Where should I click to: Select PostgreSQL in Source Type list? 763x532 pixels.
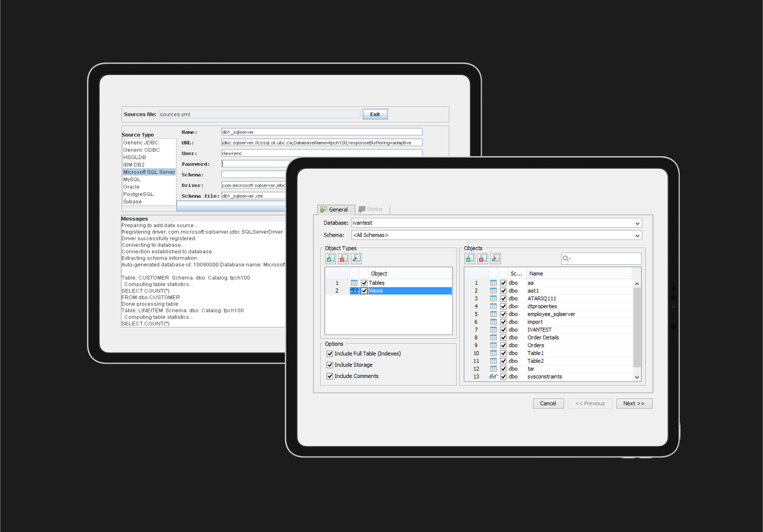139,194
